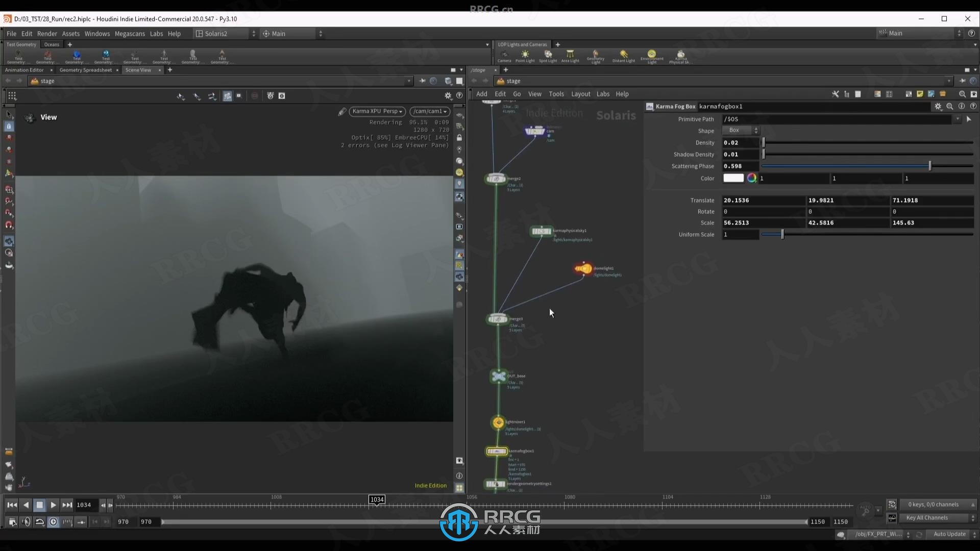Click the Play backward button
This screenshot has width=980, height=551.
click(x=26, y=505)
